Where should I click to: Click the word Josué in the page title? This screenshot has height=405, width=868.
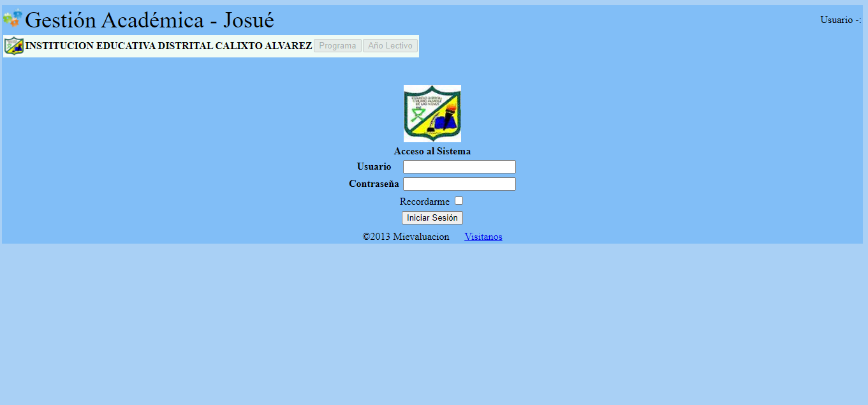[249, 20]
